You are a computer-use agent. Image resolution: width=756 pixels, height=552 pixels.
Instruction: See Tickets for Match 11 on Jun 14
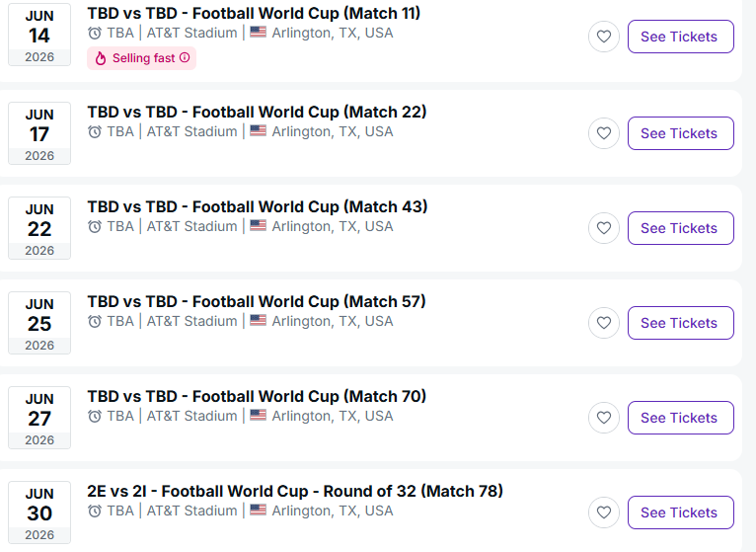[x=680, y=37]
